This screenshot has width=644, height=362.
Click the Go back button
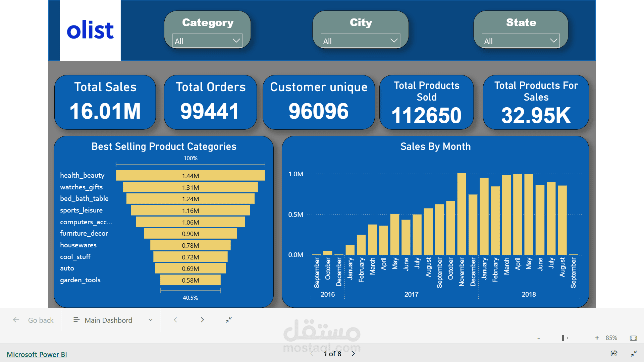[x=34, y=320]
